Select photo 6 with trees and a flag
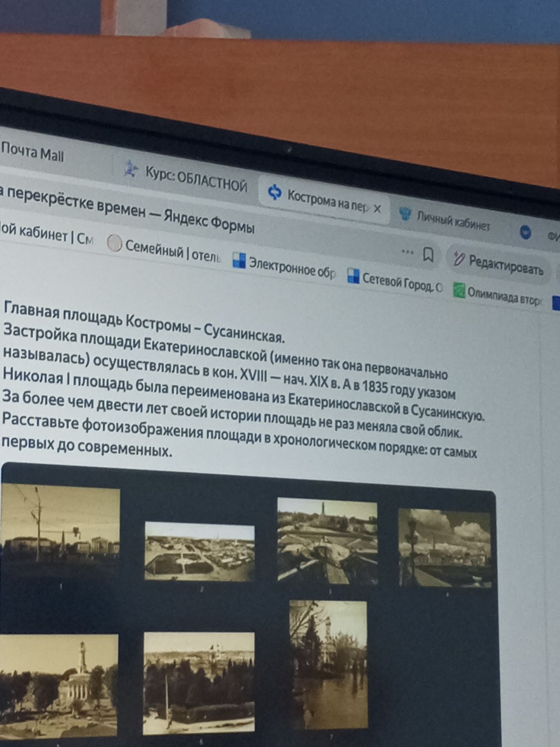Image resolution: width=560 pixels, height=747 pixels. (x=199, y=683)
